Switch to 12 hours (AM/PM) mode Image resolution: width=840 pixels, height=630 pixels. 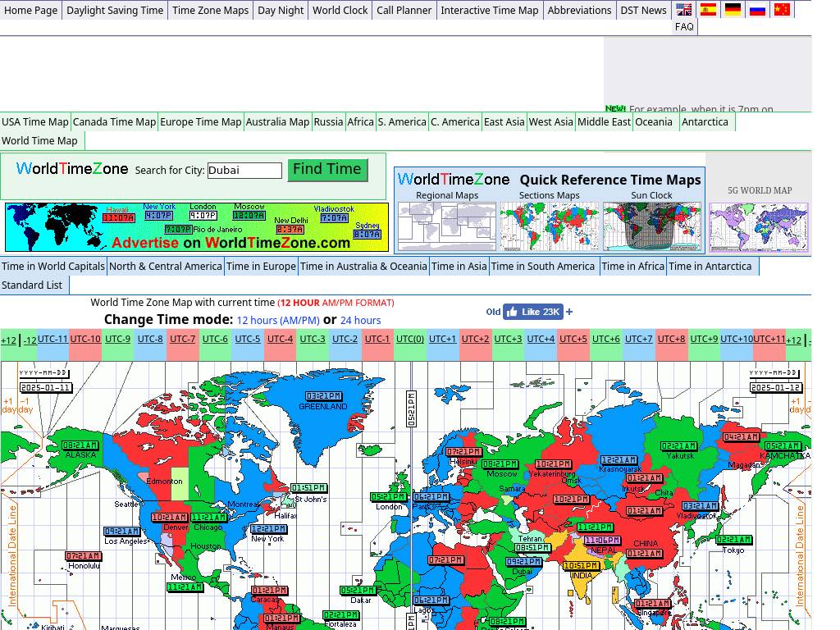pos(278,321)
